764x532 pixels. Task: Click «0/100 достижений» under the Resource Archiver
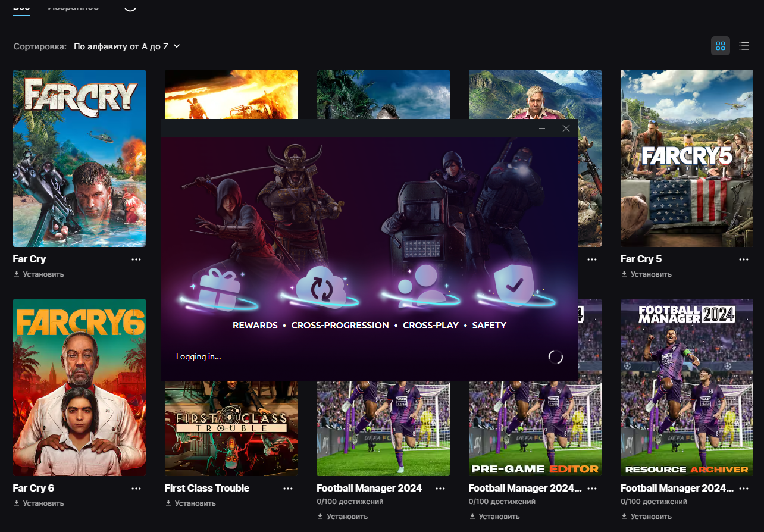[654, 502]
